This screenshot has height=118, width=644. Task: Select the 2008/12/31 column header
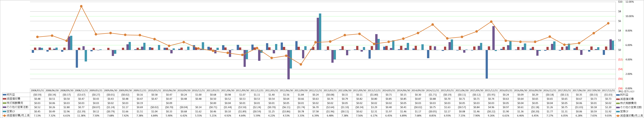point(81,90)
